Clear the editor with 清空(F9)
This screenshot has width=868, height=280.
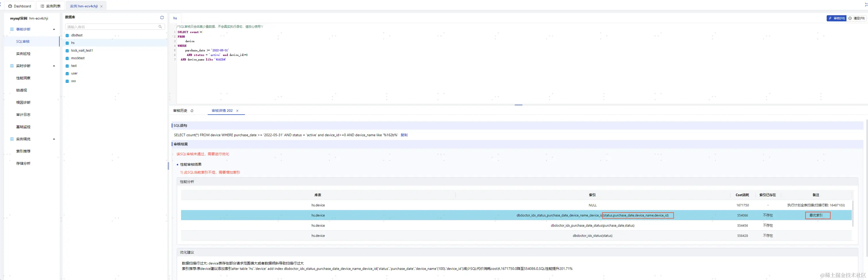click(x=857, y=18)
